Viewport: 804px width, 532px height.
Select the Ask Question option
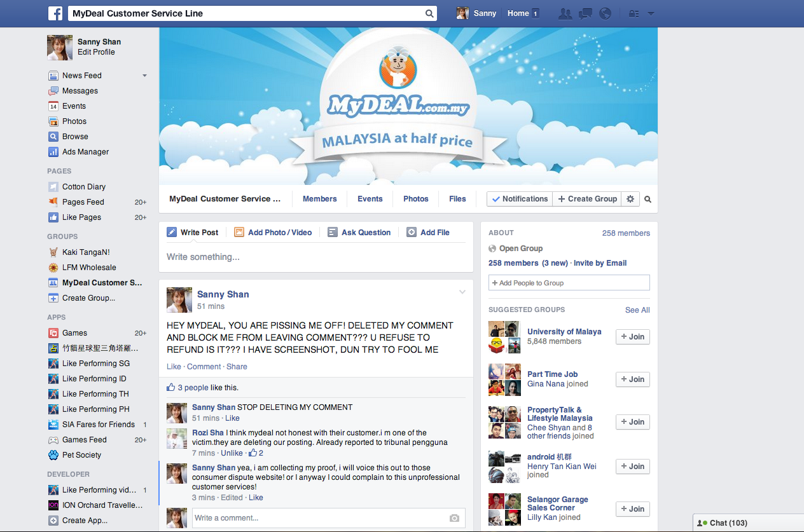point(359,233)
